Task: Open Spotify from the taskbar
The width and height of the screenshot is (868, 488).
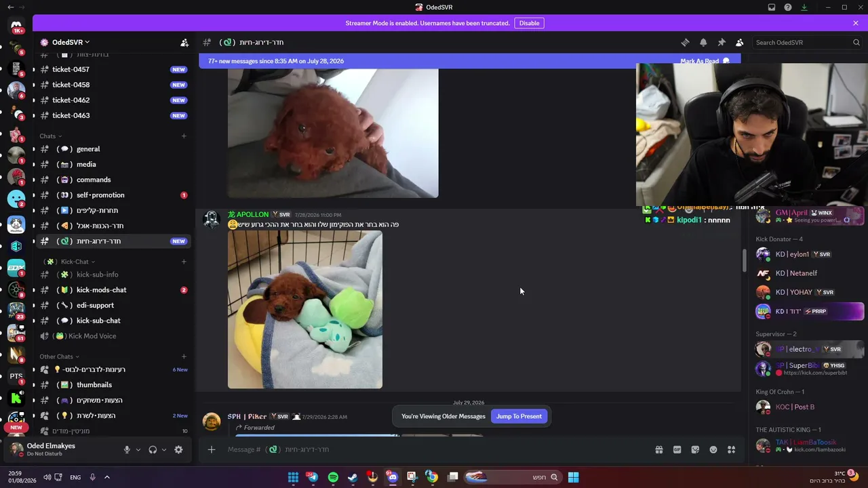Action: [x=333, y=477]
